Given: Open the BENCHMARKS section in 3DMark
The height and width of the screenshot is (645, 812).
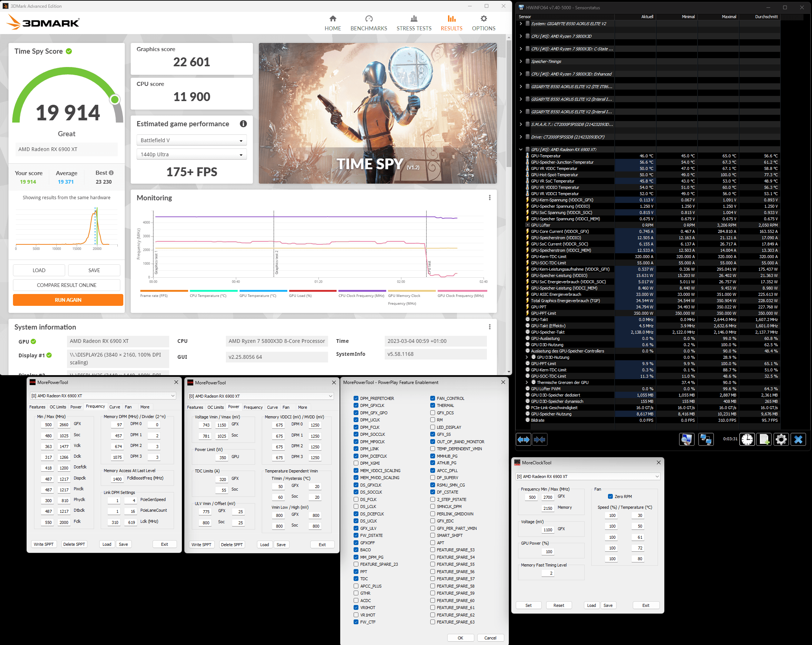Looking at the screenshot, I should [369, 23].
